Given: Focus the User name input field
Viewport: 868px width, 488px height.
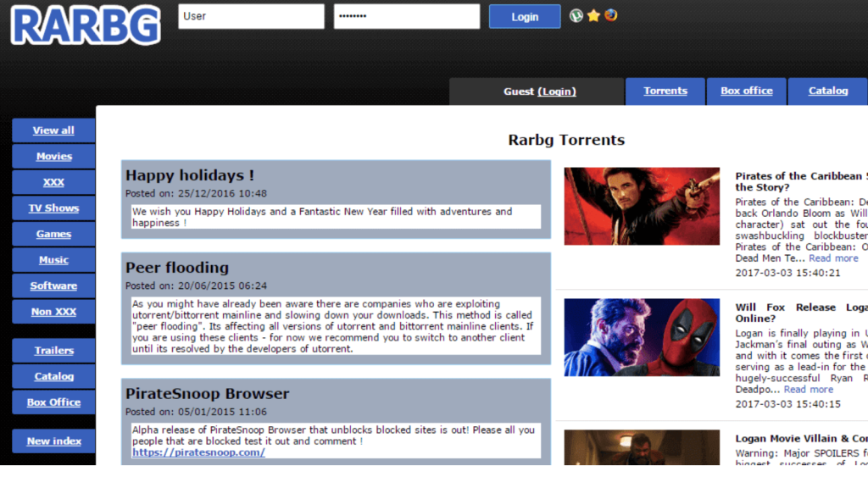Looking at the screenshot, I should (x=251, y=16).
